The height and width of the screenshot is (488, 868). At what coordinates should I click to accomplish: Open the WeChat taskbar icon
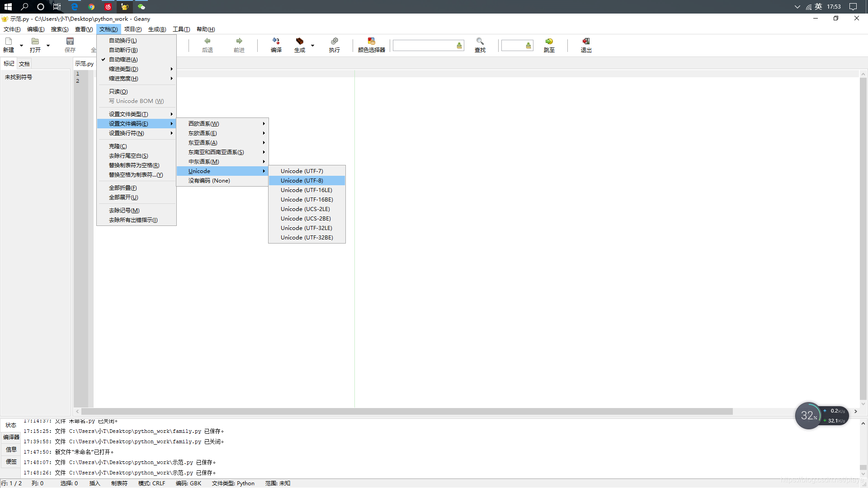142,7
